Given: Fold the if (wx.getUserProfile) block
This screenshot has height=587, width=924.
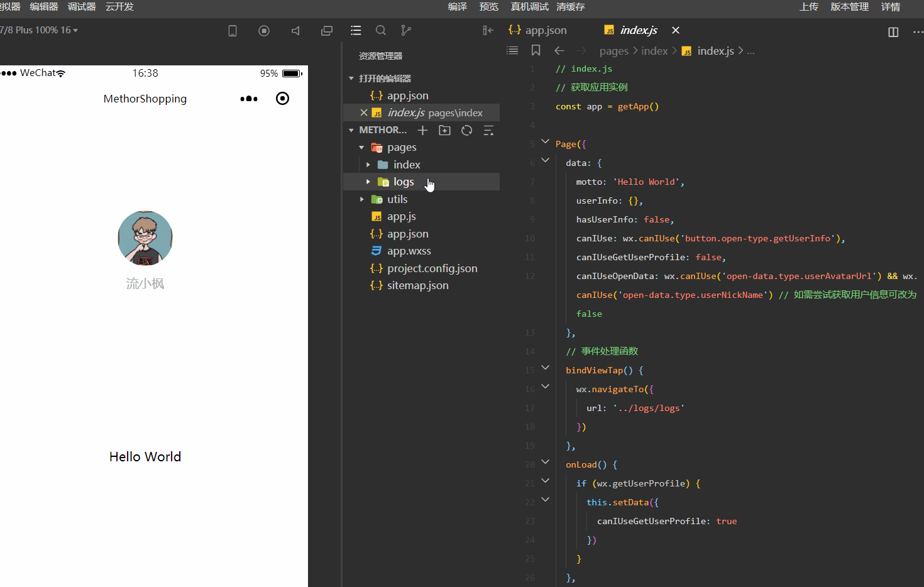Looking at the screenshot, I should tap(545, 481).
